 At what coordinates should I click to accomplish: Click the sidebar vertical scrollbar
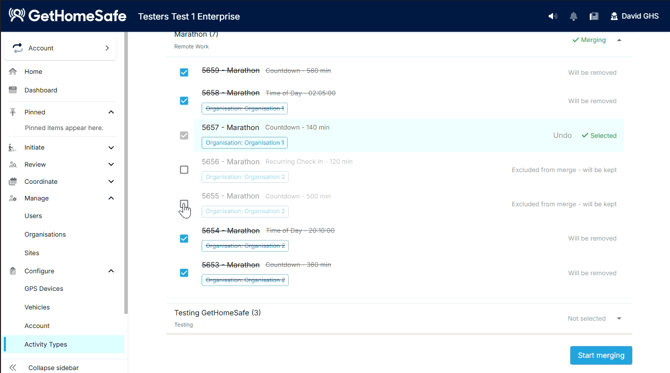126,173
